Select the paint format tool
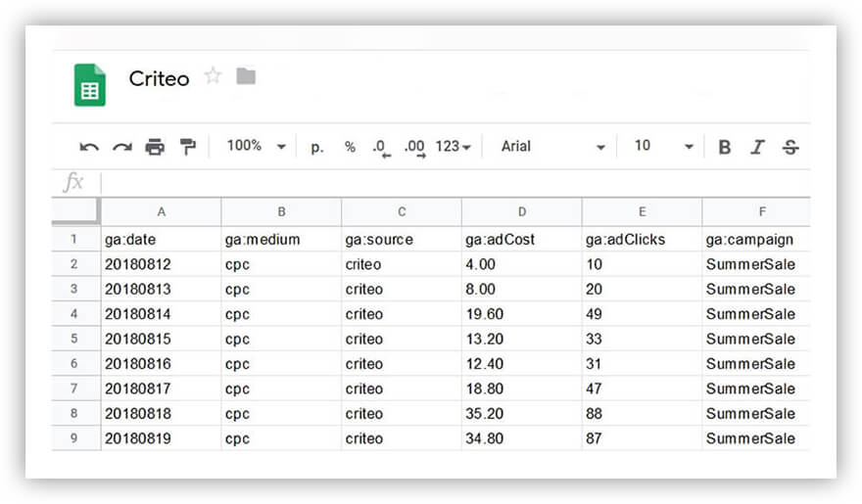Screen dimensions: 862x504 pyautogui.click(x=188, y=147)
